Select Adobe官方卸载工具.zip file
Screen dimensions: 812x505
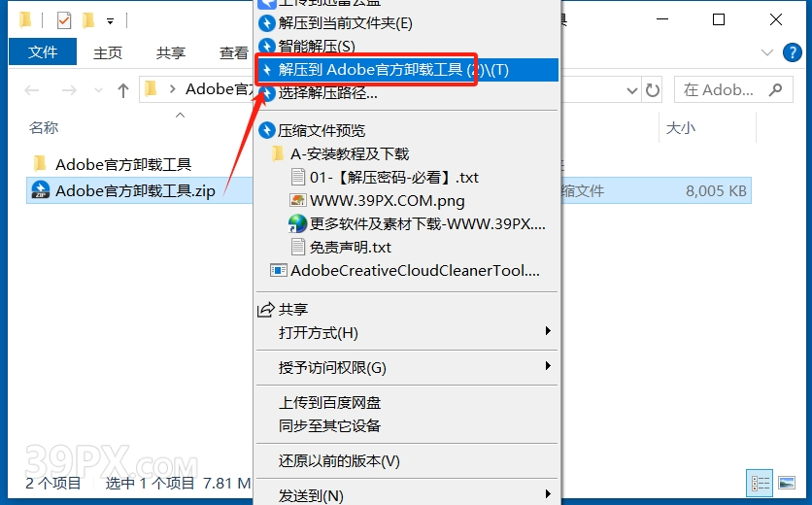pyautogui.click(x=135, y=190)
